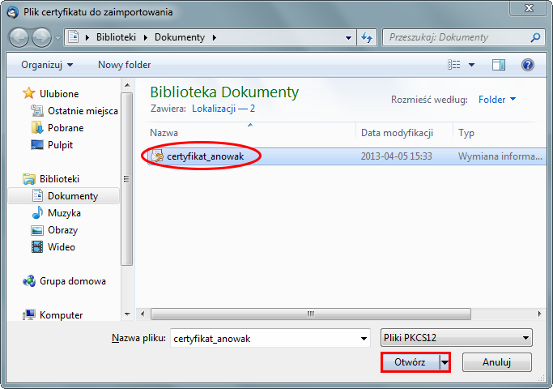Click the Ulubione star icon

29,93
